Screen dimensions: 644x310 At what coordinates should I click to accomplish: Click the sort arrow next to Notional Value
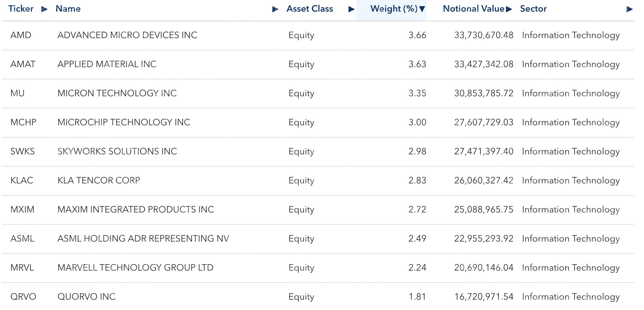click(509, 9)
